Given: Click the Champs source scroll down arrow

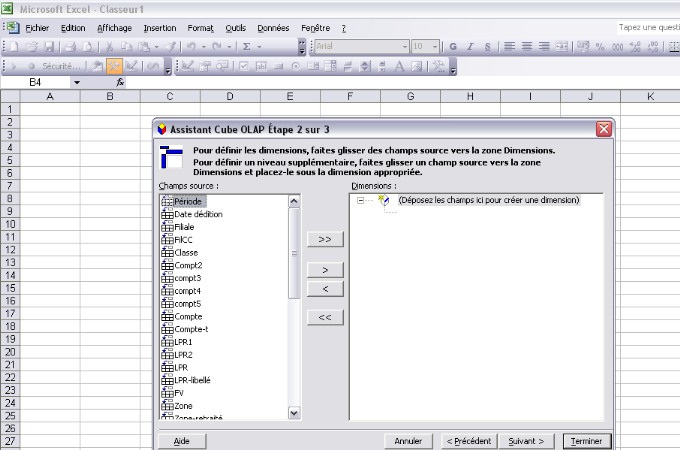Looking at the screenshot, I should 294,413.
